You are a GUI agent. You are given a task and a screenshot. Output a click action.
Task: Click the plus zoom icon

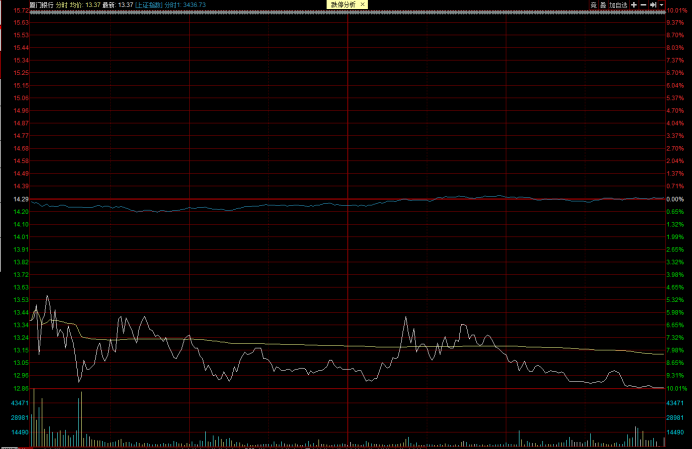point(634,5)
